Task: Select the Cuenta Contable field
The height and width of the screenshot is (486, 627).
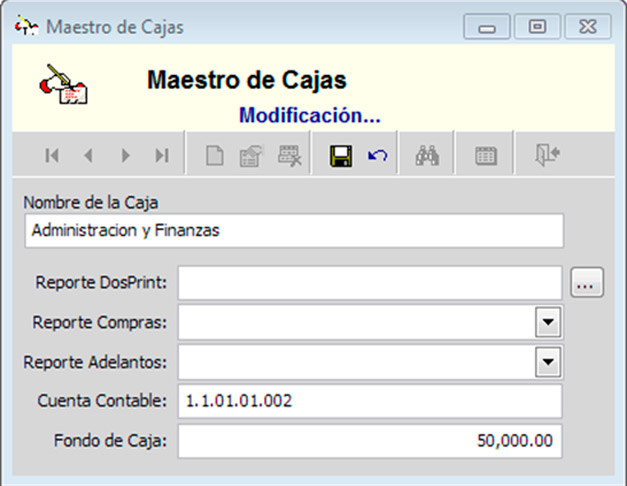Action: coord(369,401)
